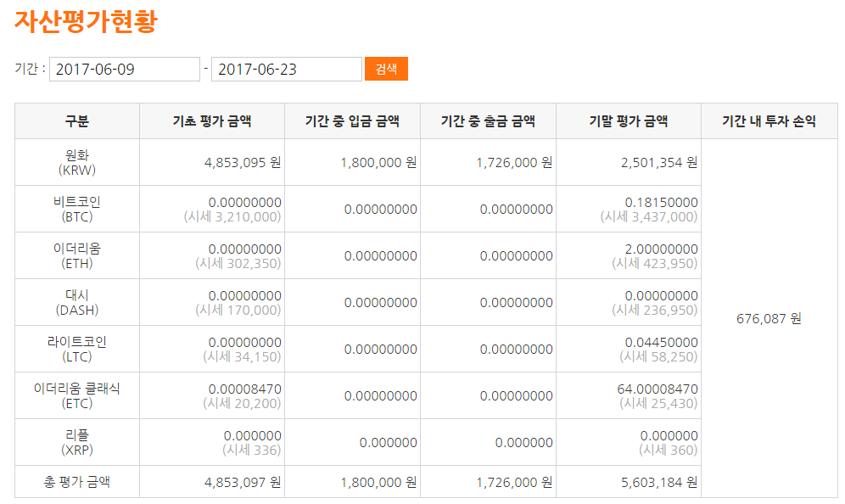Select the 리플 (XRP) row label

[x=77, y=443]
